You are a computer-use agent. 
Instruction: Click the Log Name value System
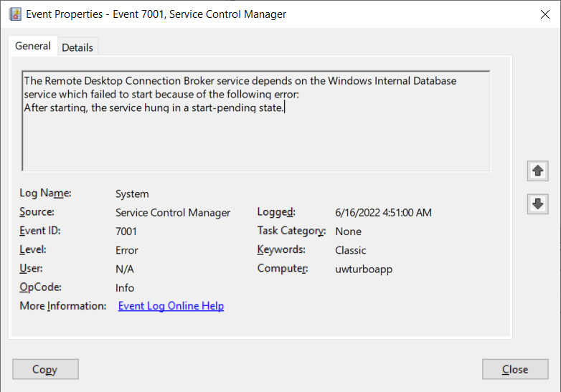pyautogui.click(x=132, y=193)
